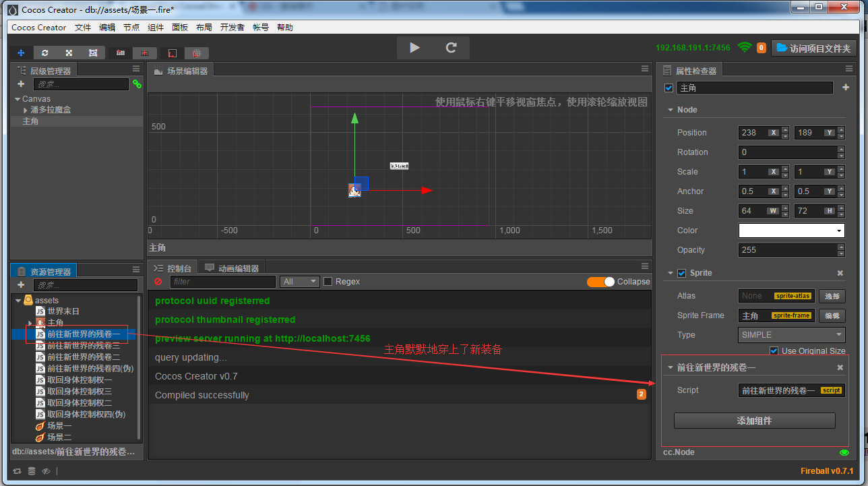Collapse the Sprite section
The image size is (868, 486).
(671, 273)
